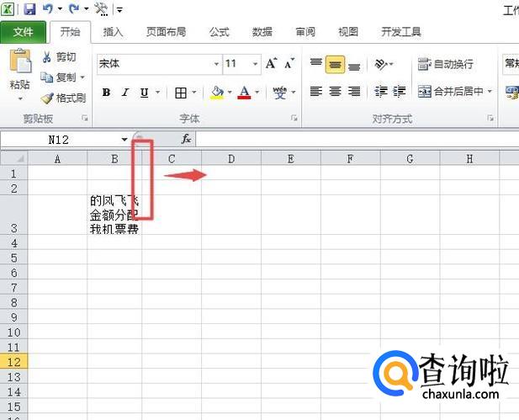The image size is (519, 420).
Task: Increase indent icon in alignment group
Action: [x=400, y=91]
